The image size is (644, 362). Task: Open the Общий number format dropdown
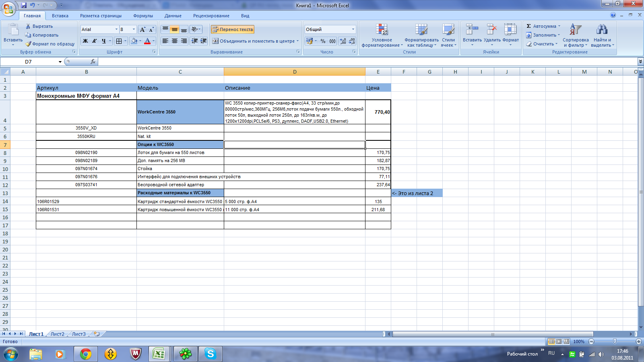pyautogui.click(x=353, y=29)
